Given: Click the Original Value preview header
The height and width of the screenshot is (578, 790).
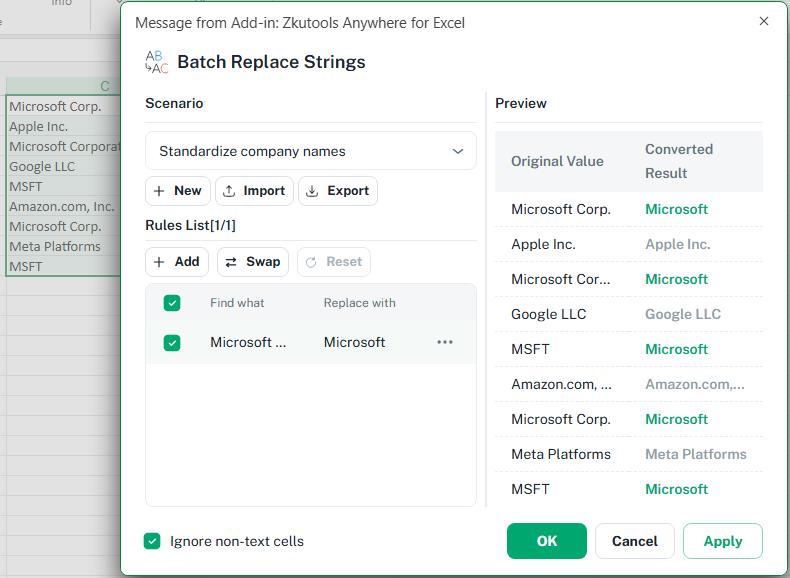Looking at the screenshot, I should point(557,161).
